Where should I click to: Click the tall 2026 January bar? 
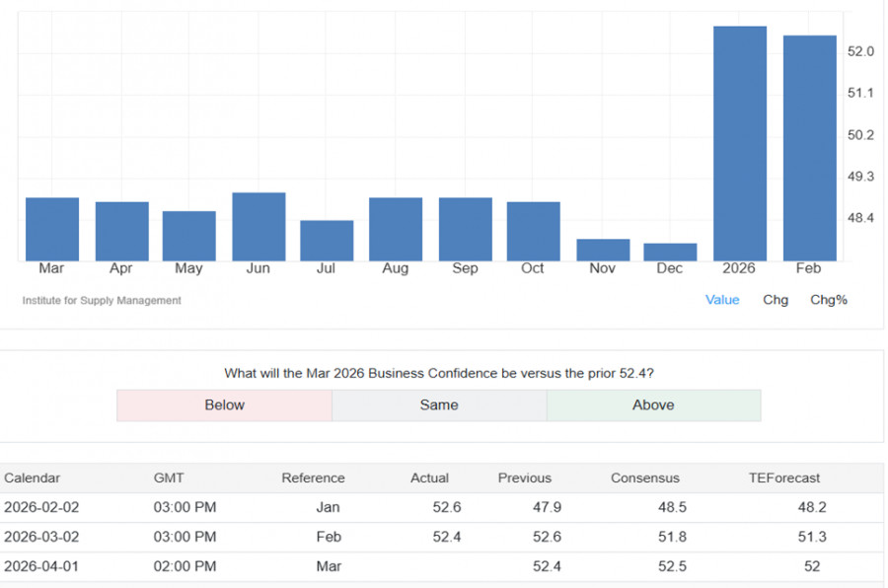(740, 143)
